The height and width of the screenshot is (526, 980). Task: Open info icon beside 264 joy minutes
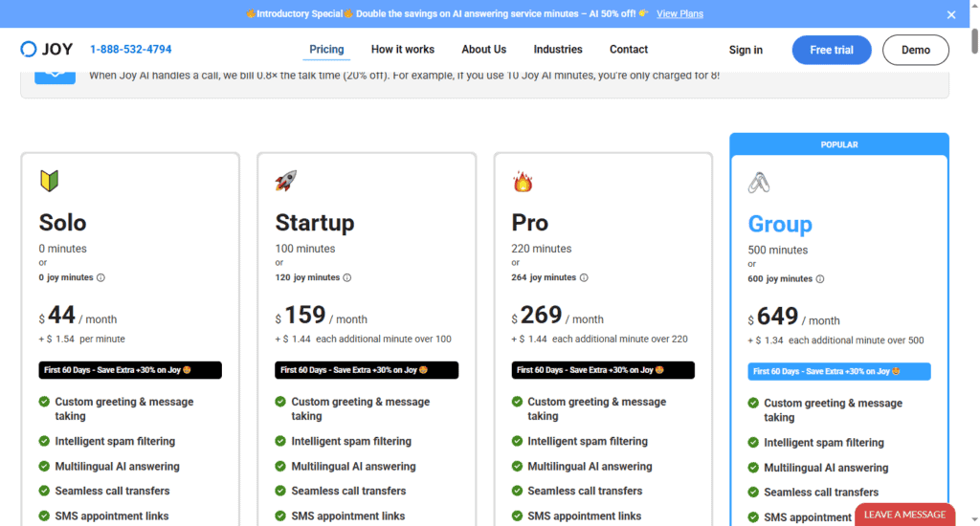[x=584, y=278]
